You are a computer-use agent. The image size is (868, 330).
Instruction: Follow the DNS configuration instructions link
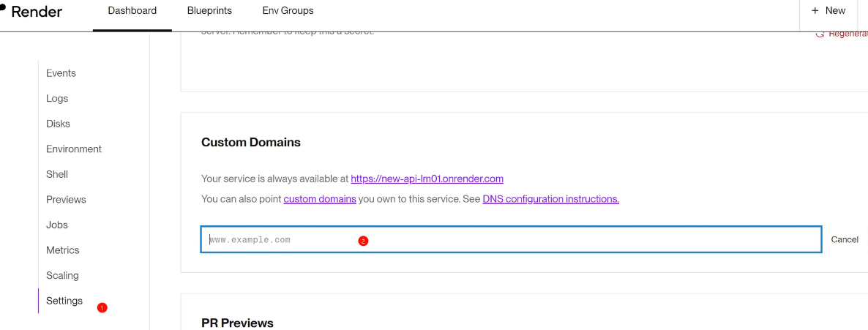[550, 199]
